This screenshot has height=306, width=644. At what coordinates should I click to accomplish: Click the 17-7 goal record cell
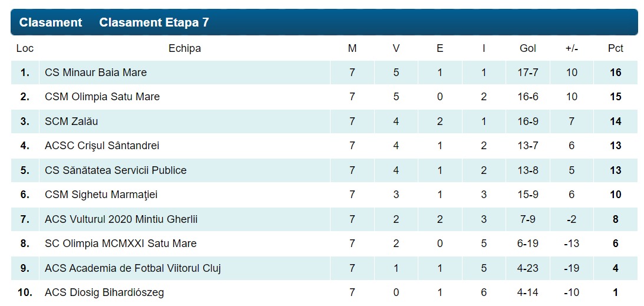527,73
